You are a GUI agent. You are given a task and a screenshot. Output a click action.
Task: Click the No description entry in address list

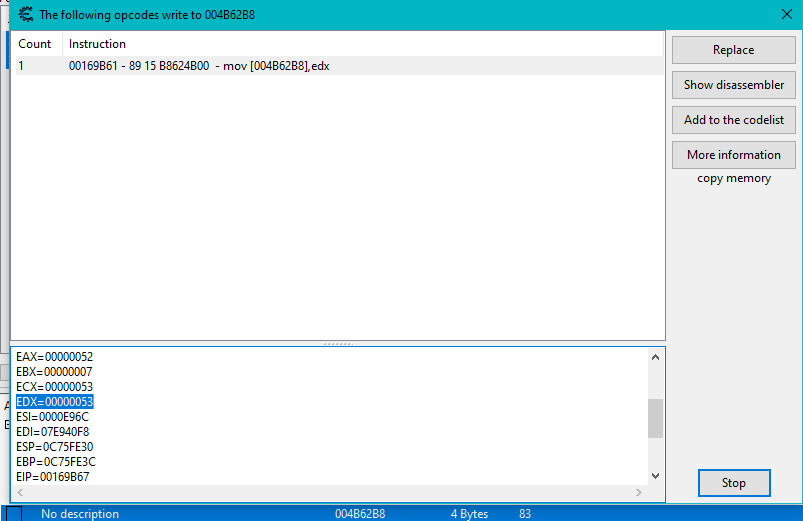coord(80,514)
